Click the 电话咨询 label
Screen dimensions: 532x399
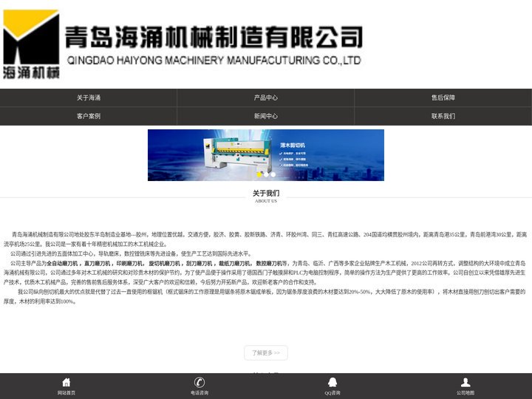(199, 393)
